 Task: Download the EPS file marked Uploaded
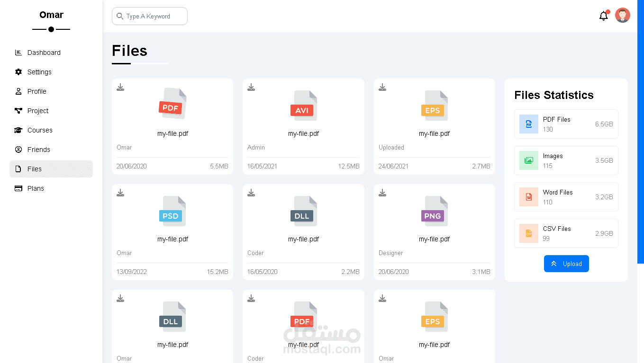coord(382,87)
